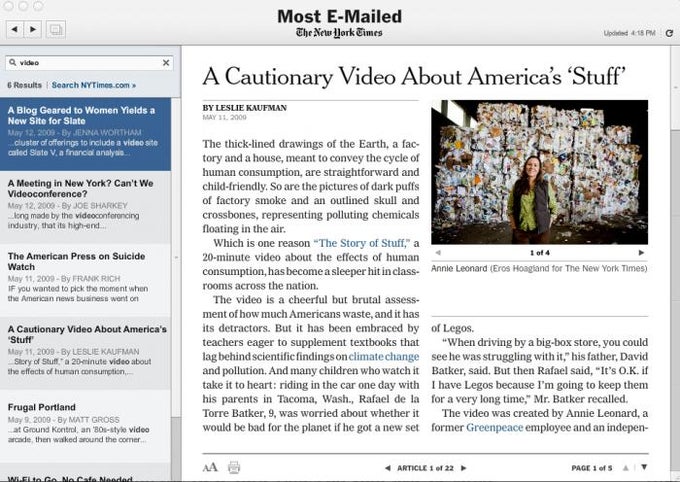Click the 'Annie Leonard' photo caption

[x=539, y=269]
